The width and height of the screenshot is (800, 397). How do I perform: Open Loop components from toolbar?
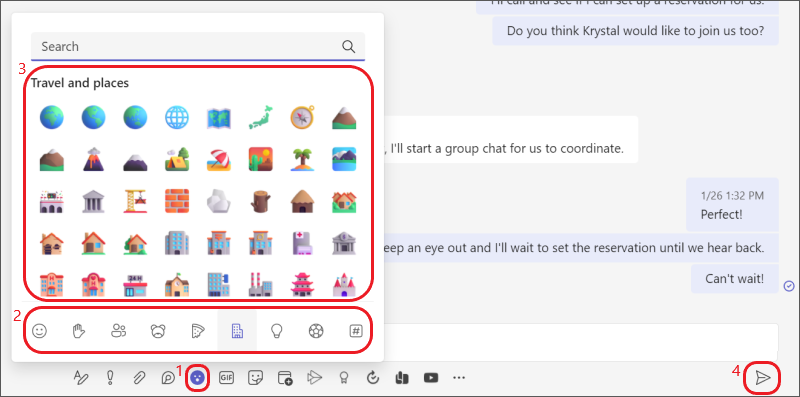click(168, 378)
